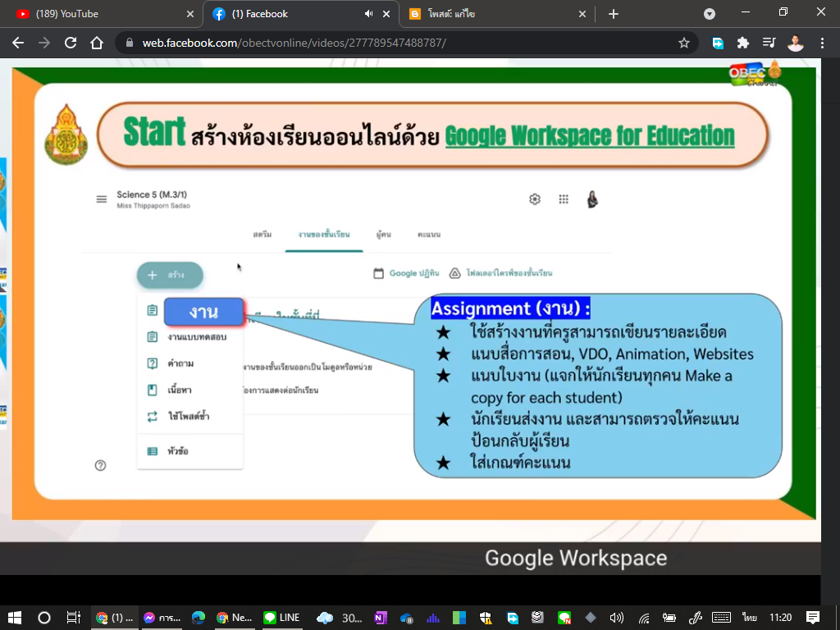
Task: Open Task View on the taskbar
Action: pos(73,618)
